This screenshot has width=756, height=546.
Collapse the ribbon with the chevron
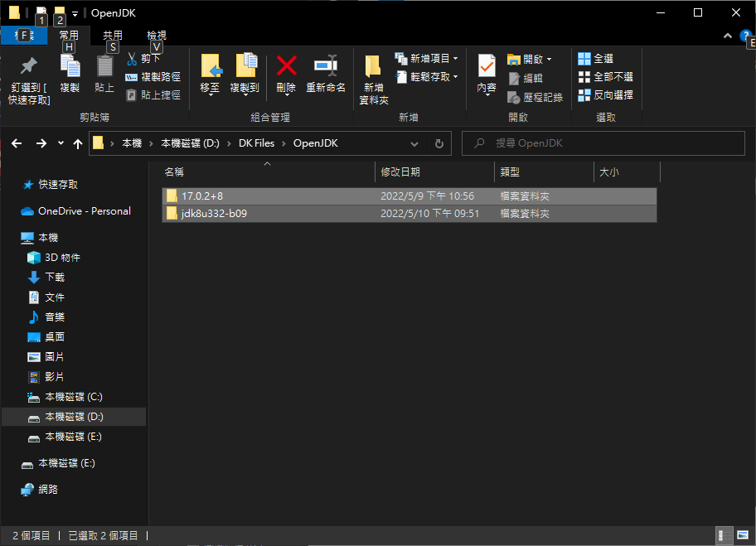click(x=728, y=36)
